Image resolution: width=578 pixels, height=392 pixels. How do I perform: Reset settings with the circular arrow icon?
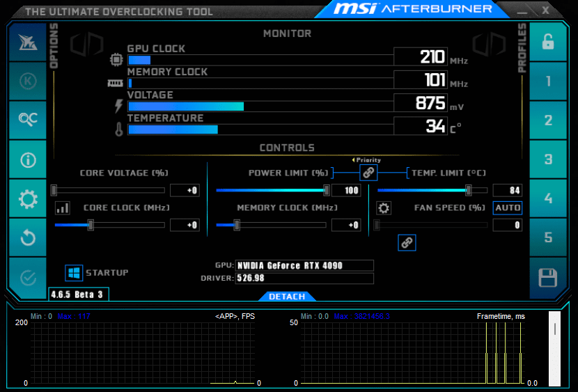[28, 237]
